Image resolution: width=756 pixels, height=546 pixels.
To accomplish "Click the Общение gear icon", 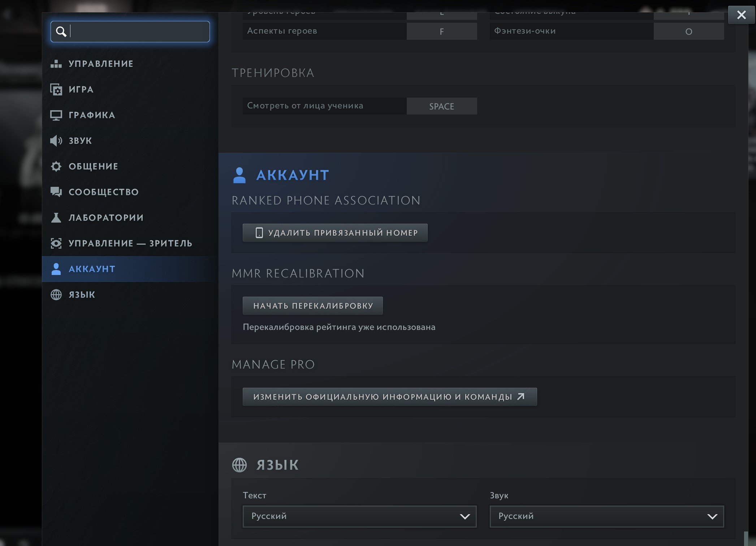I will [x=56, y=166].
